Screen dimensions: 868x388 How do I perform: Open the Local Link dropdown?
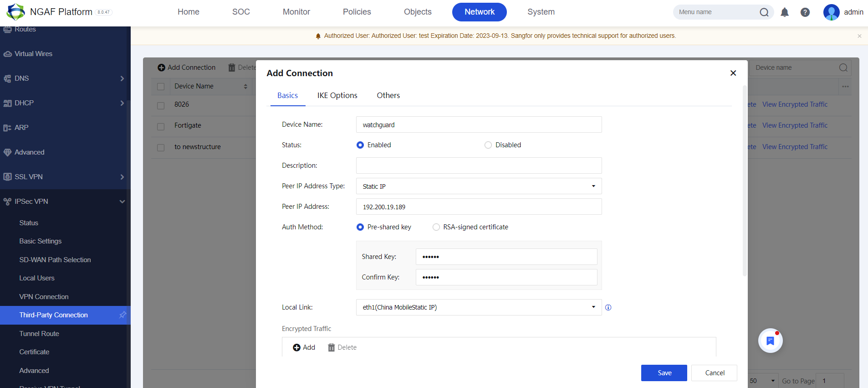tap(479, 307)
